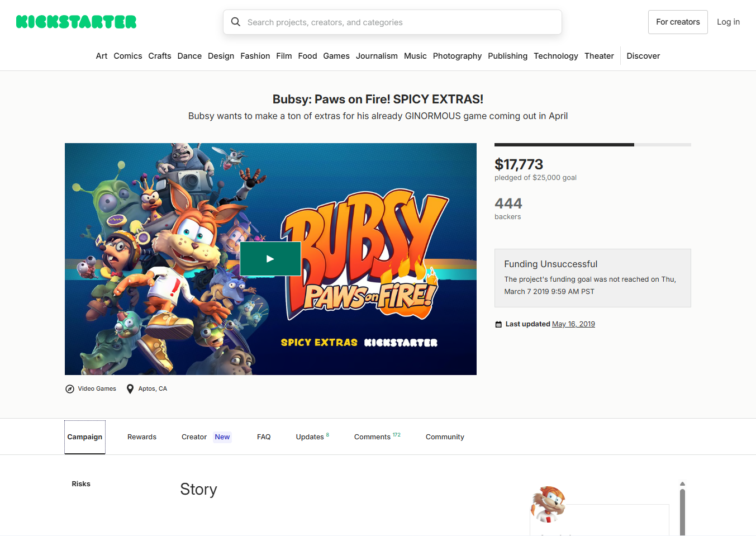Open the May 16, 2019 update link
The image size is (756, 536).
coord(573,324)
